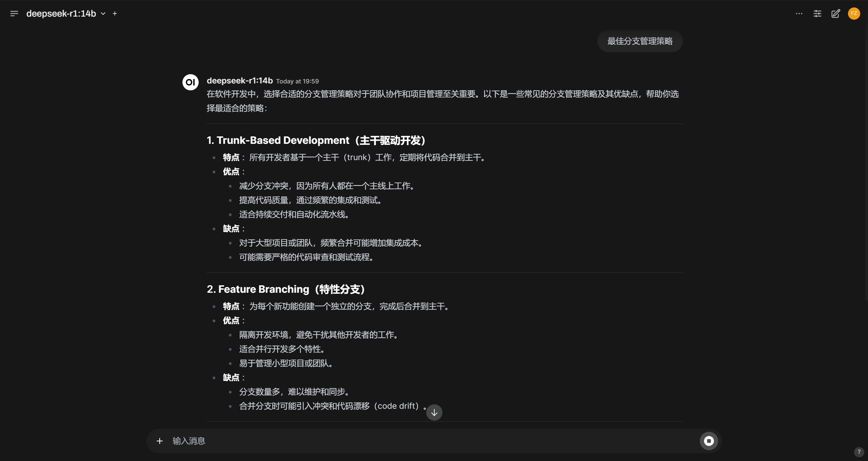Click the deepseek-r1 assistant avatar
Viewport: 868px width, 461px height.
point(190,82)
